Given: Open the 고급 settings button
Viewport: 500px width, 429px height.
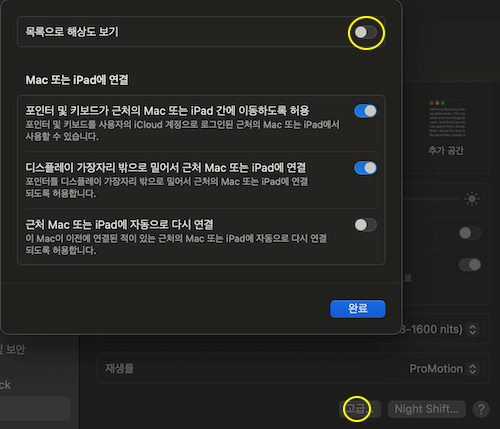Looking at the screenshot, I should click(x=360, y=409).
